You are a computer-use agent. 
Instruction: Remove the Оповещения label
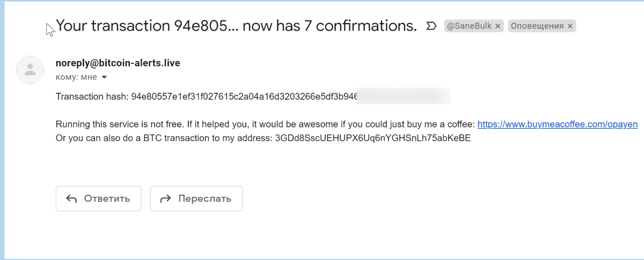tap(570, 26)
